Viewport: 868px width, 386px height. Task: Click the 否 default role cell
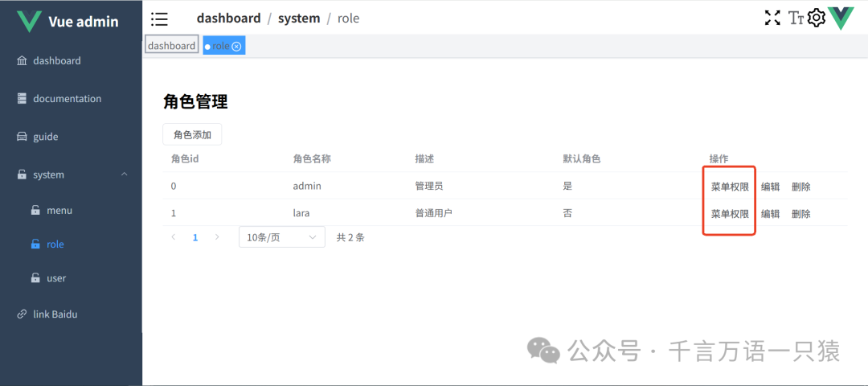[x=567, y=213]
